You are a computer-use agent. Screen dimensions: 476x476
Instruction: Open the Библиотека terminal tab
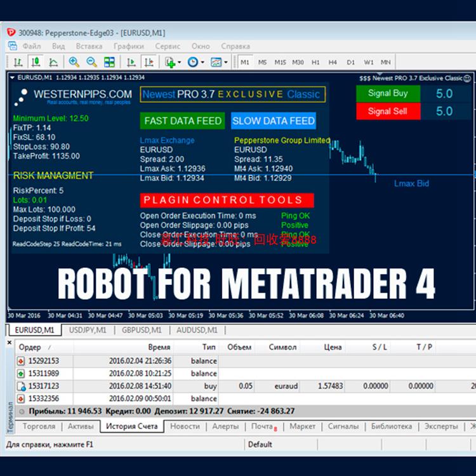(x=392, y=426)
